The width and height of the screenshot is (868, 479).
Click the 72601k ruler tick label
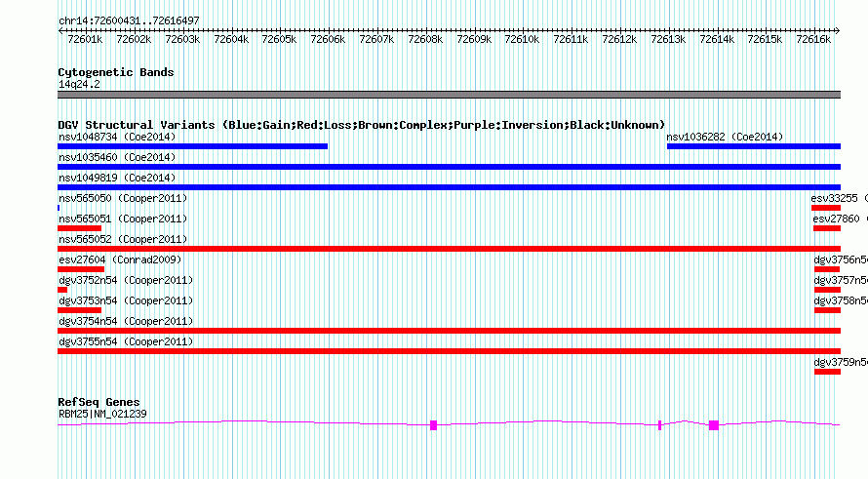click(85, 39)
